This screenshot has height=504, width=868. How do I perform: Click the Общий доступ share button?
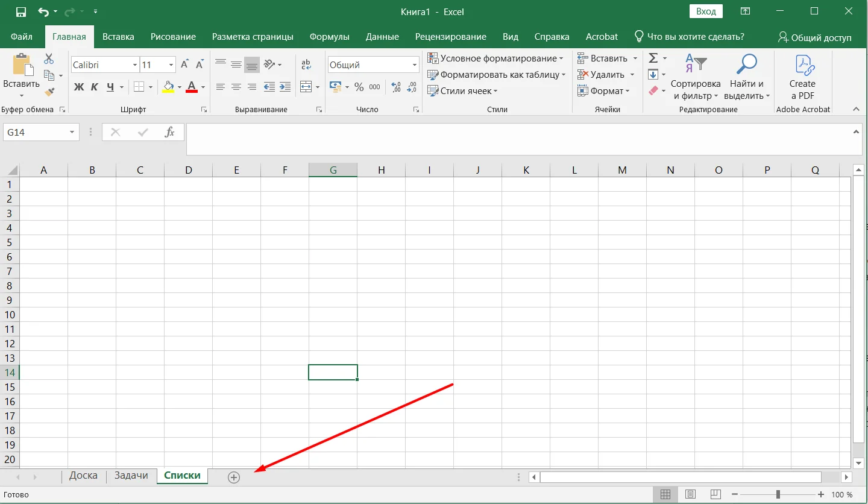click(815, 37)
